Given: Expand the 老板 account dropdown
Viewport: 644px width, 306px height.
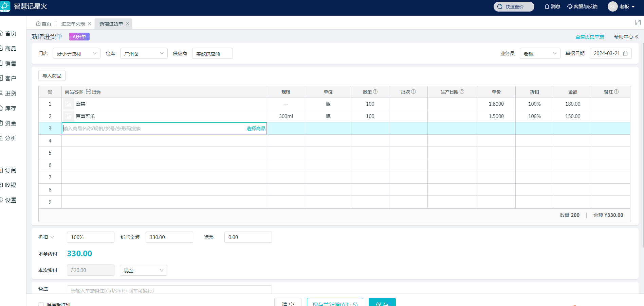Looking at the screenshot, I should click(627, 7).
